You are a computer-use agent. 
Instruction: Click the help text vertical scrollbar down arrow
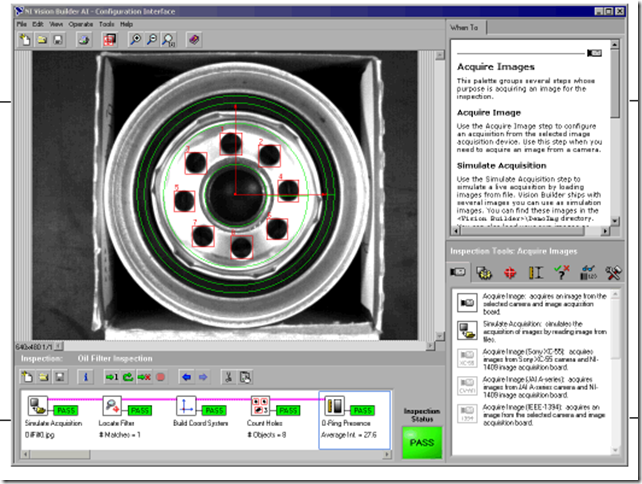[x=615, y=221]
